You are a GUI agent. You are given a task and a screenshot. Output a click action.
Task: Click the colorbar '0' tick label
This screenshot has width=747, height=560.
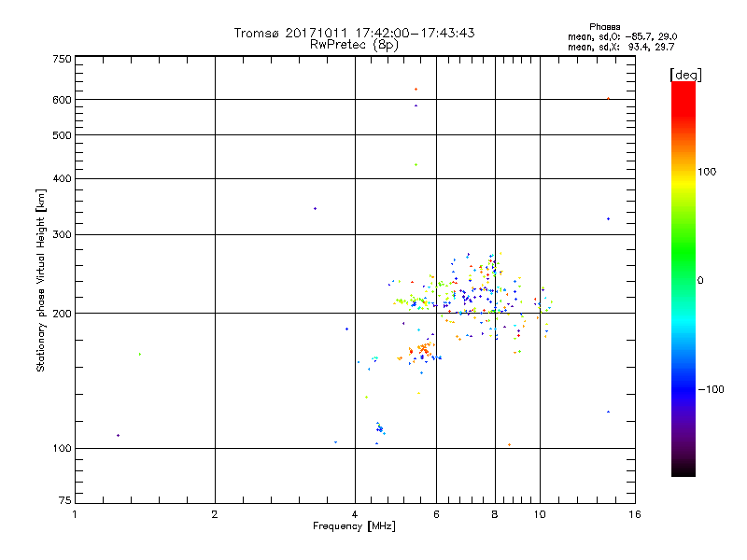700,281
